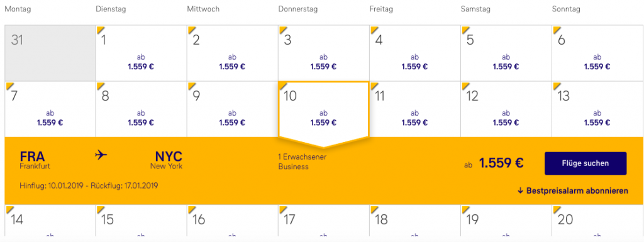Screen dimensions: 644x242
Task: Click the yellow corner marker on day 13
Action: [557, 86]
